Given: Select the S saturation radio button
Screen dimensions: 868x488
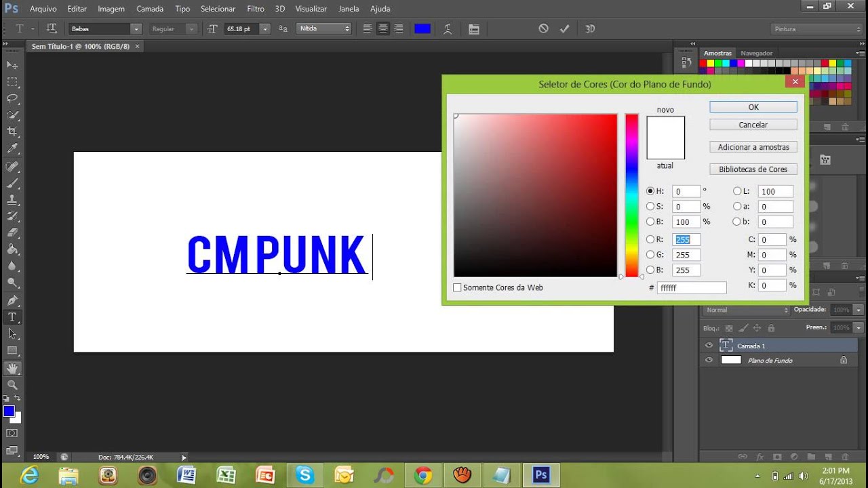Looking at the screenshot, I should pos(650,206).
